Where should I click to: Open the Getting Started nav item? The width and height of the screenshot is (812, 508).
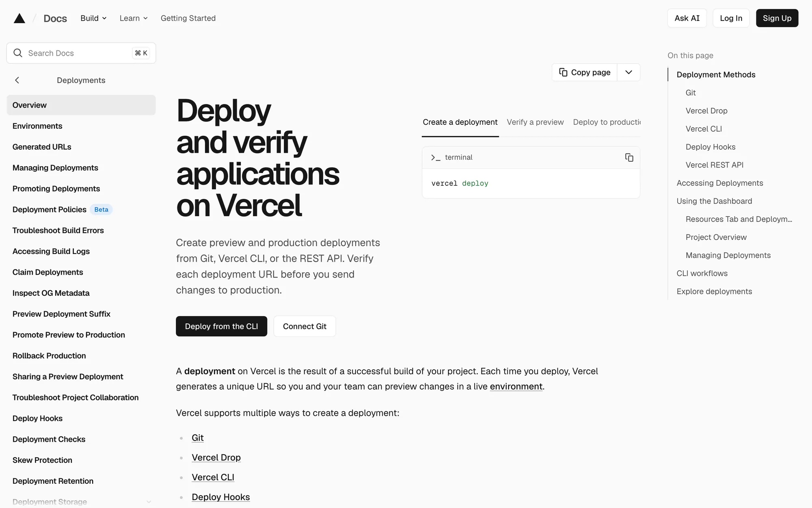click(x=188, y=18)
